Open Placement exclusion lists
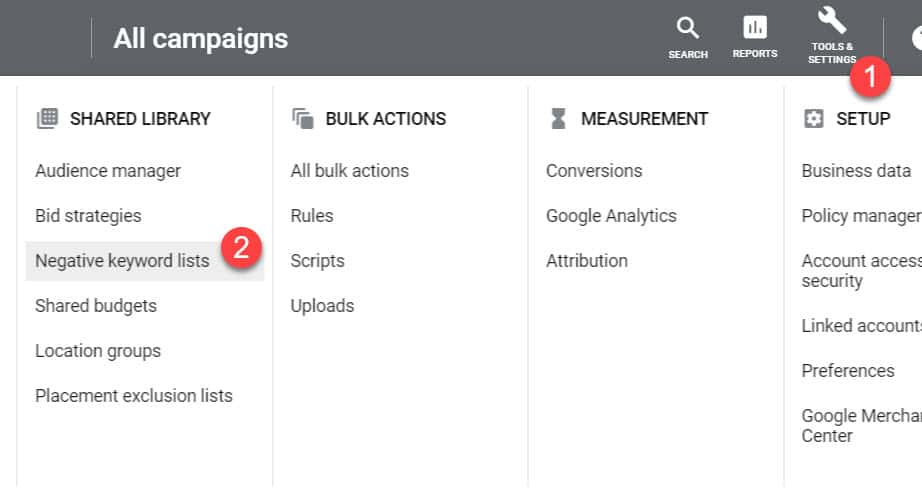 (x=133, y=396)
